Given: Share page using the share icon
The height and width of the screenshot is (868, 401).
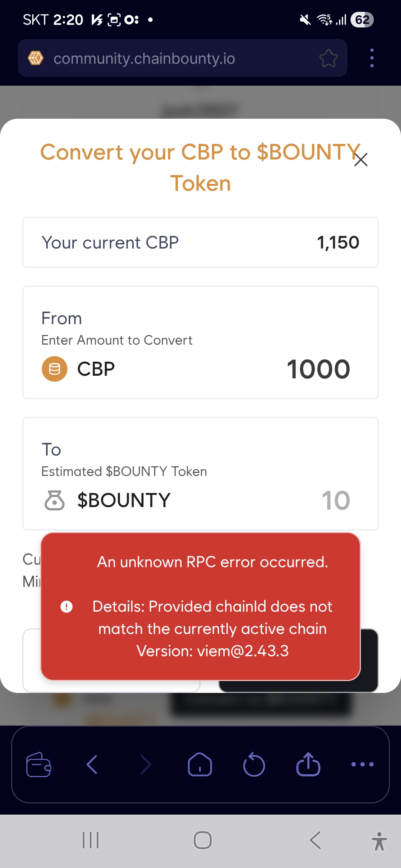Looking at the screenshot, I should (308, 765).
